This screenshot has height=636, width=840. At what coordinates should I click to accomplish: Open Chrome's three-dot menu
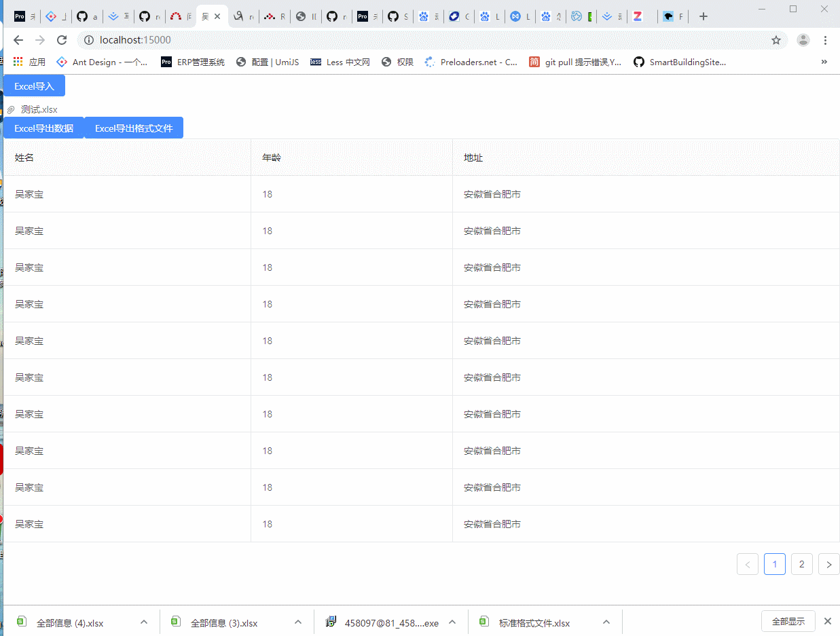(826, 40)
